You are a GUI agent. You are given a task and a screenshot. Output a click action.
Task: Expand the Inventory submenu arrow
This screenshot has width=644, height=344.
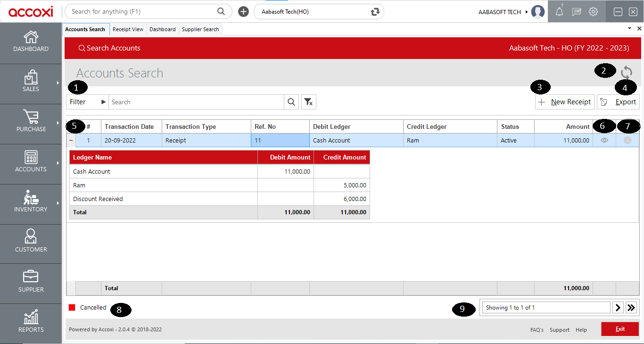58,203
